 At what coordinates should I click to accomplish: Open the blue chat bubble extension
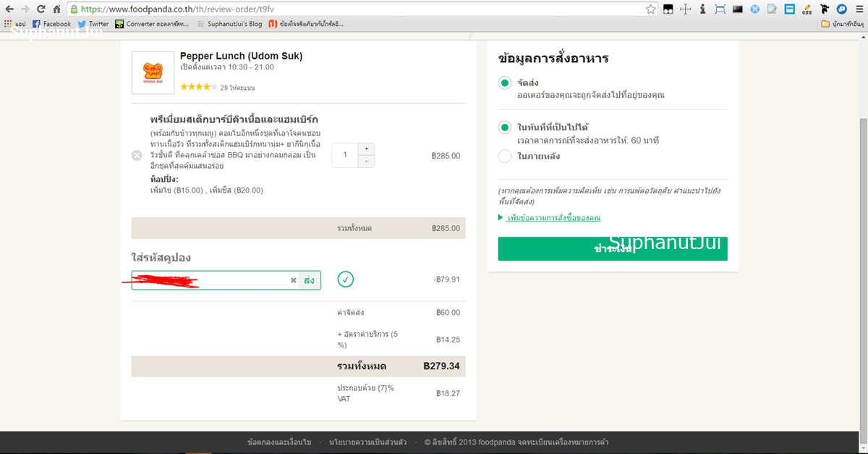pos(841,9)
